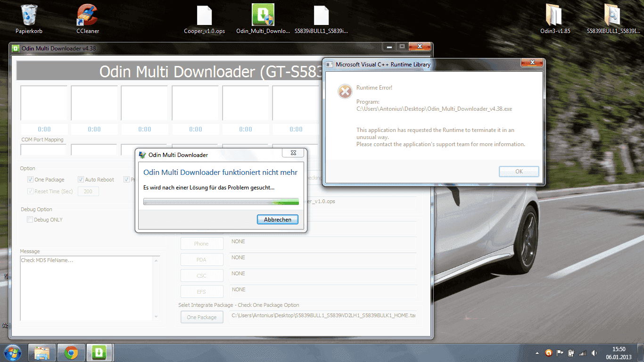Image resolution: width=644 pixels, height=362 pixels.
Task: Open the Windows Start menu
Action: 13,353
